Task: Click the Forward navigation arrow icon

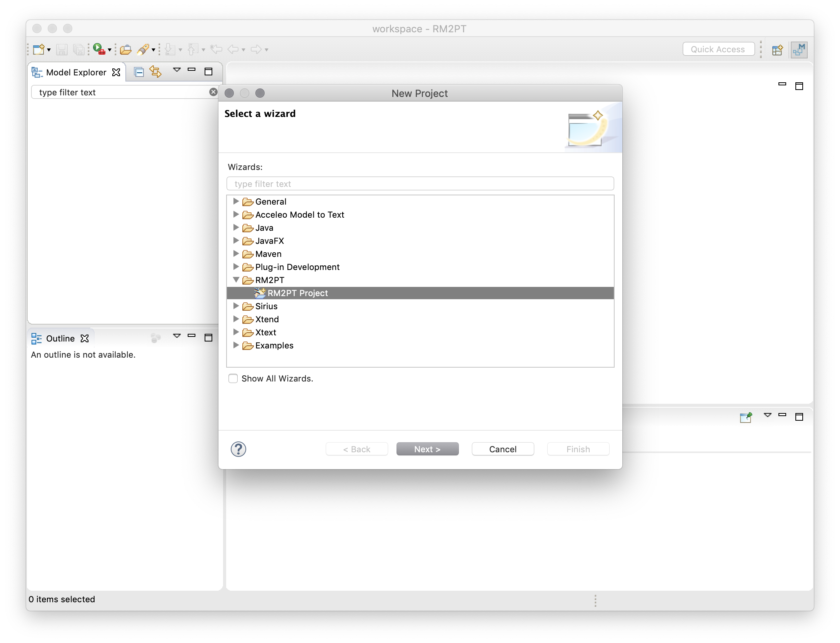Action: click(256, 49)
